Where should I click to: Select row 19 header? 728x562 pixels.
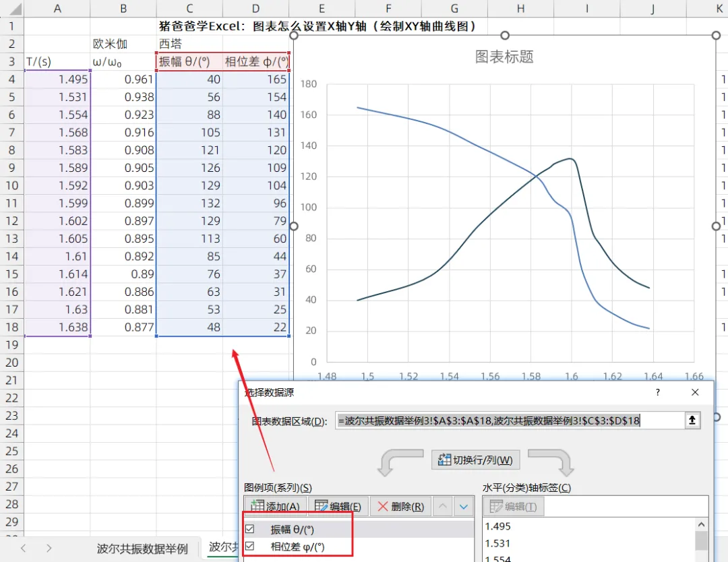pos(11,345)
